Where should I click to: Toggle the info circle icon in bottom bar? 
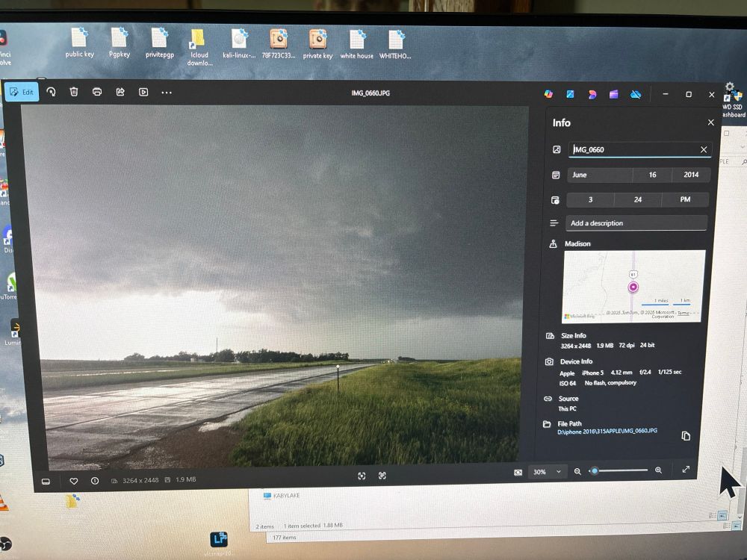[95, 481]
